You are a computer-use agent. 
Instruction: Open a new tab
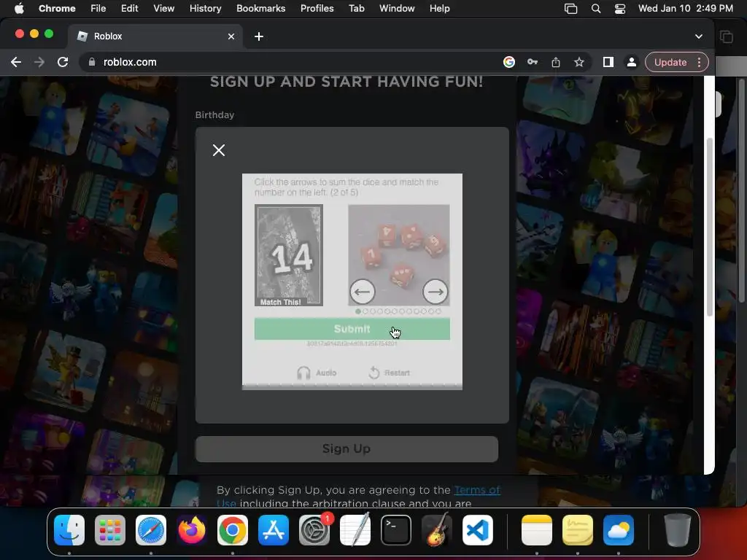pos(259,36)
